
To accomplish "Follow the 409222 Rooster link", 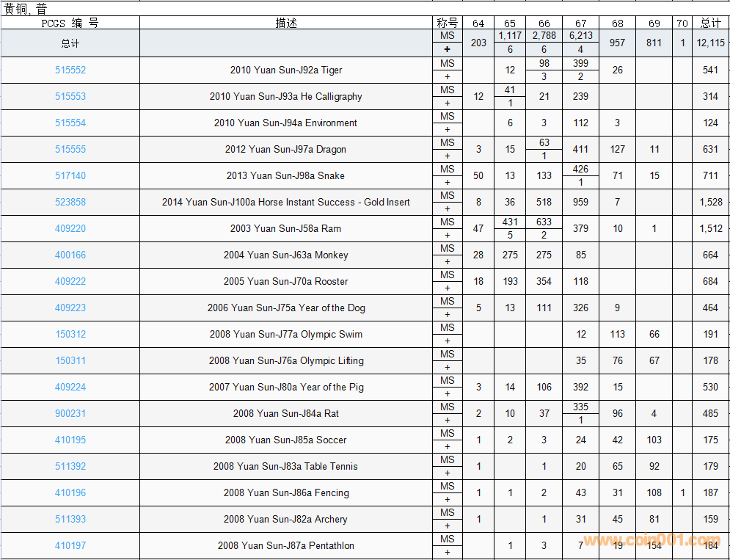I will (x=70, y=282).
